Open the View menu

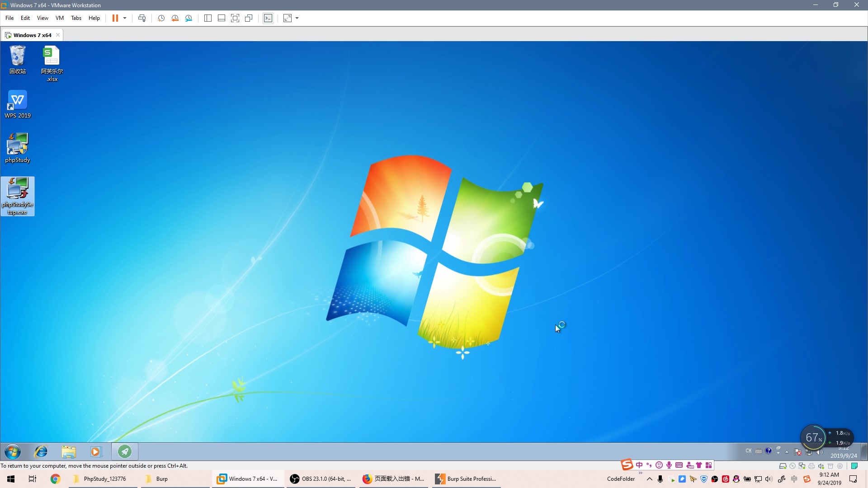click(x=42, y=18)
